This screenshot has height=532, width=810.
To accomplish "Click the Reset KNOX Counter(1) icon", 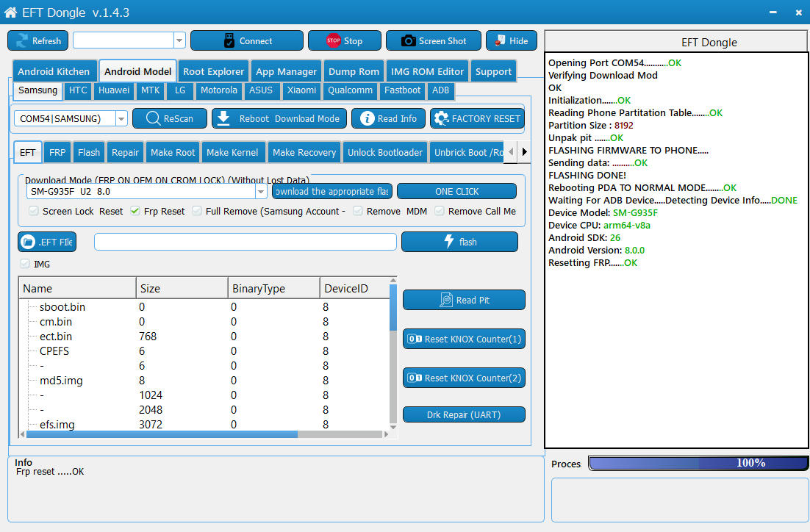I will (415, 339).
